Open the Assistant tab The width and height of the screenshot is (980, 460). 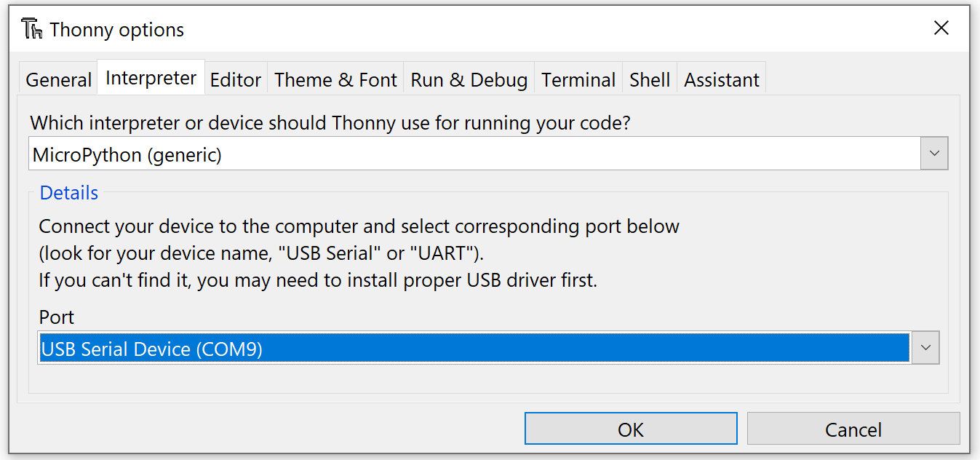click(x=722, y=80)
